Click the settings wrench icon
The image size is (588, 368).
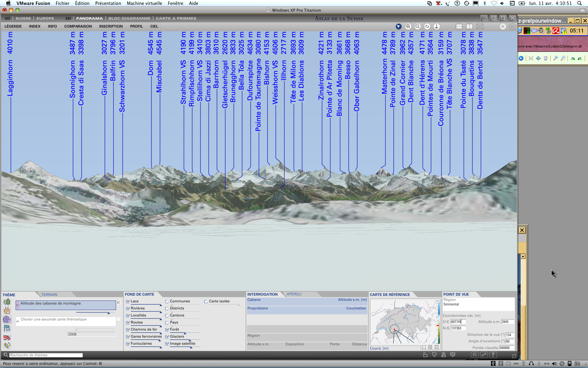[484, 355]
